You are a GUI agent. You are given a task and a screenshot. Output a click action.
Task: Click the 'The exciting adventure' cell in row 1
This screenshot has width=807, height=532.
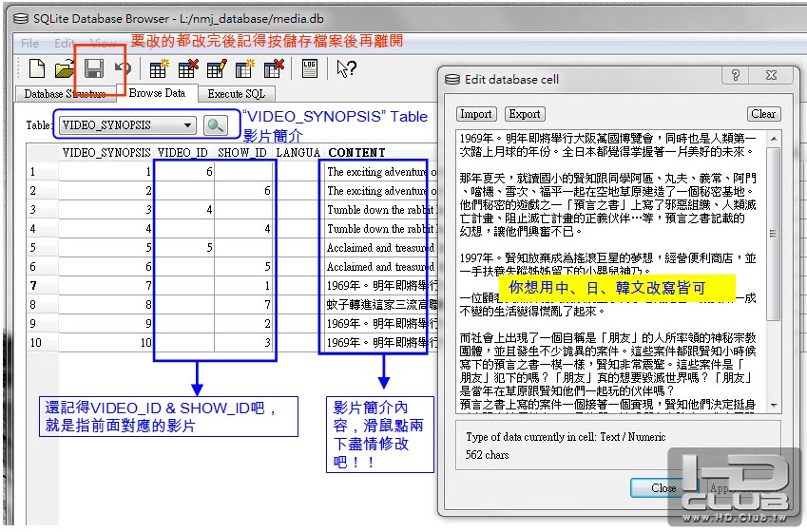click(381, 172)
